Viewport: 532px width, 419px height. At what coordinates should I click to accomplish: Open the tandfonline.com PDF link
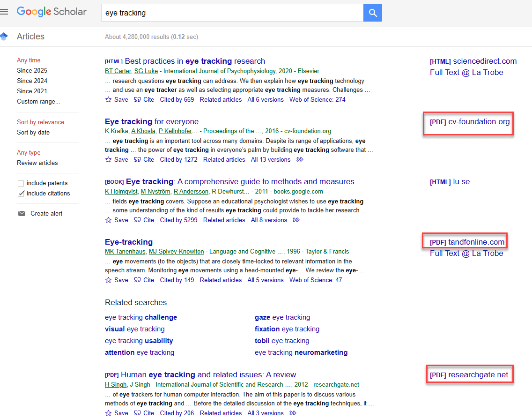point(467,242)
